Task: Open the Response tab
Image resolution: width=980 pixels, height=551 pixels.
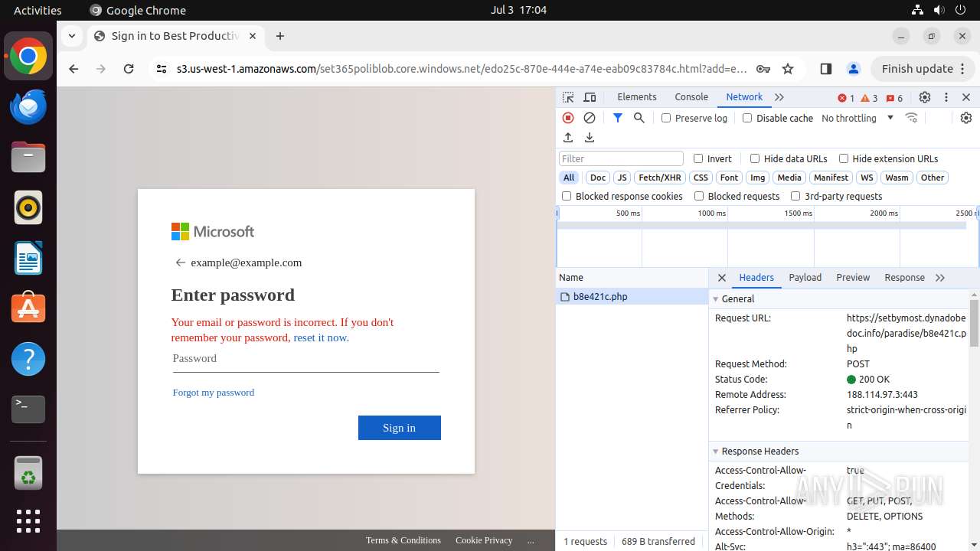Action: pos(904,278)
